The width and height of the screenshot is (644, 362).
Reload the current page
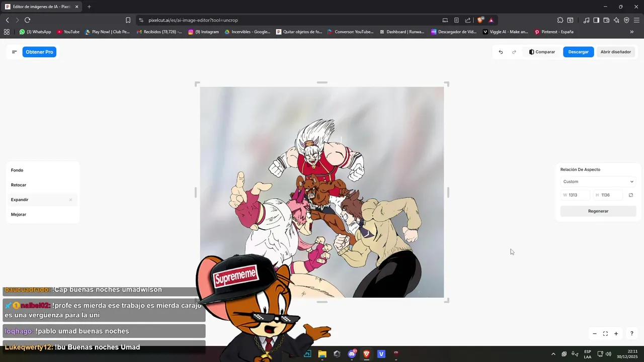coord(27,20)
